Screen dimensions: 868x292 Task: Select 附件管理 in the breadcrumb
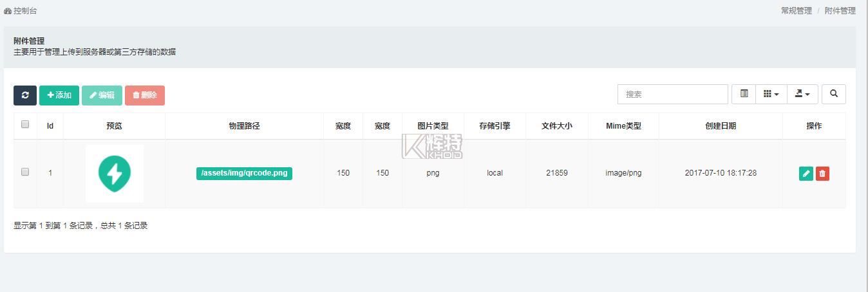tap(840, 11)
